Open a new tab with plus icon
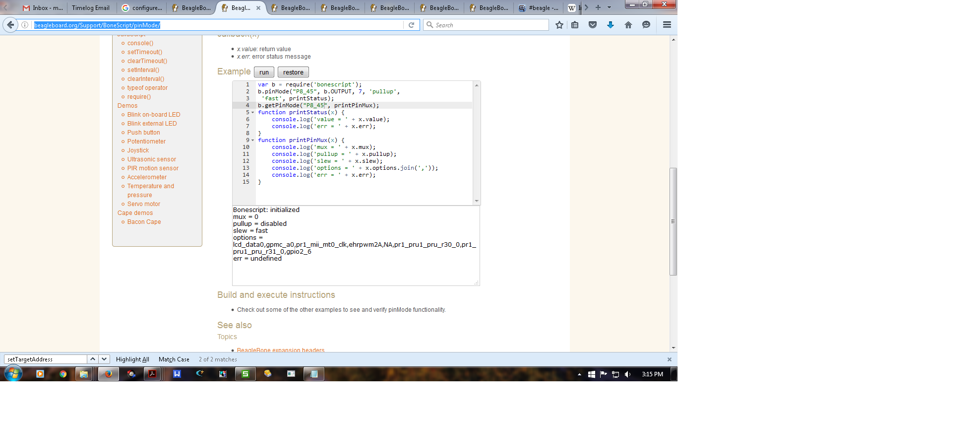The width and height of the screenshot is (980, 421). pyautogui.click(x=598, y=7)
